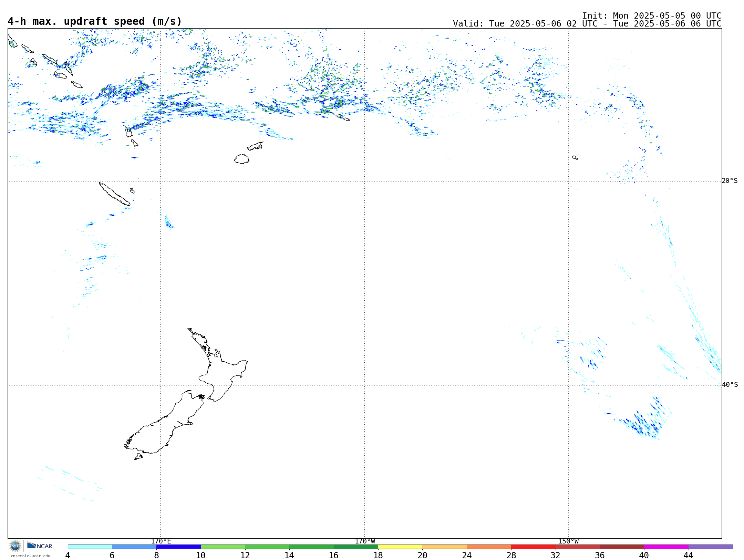Pick the bright red 28–32 colorbar swatch

[533, 547]
